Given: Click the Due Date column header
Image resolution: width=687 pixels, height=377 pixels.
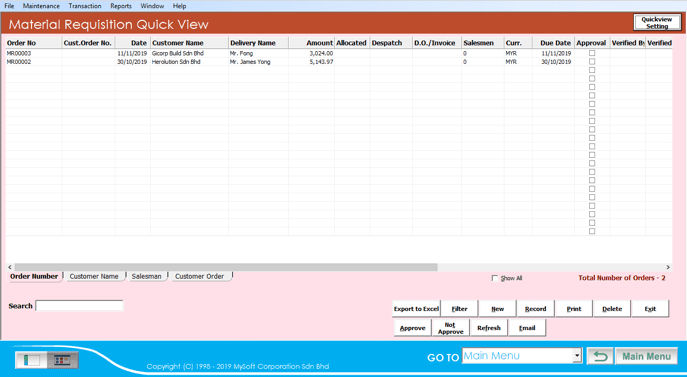Looking at the screenshot, I should (553, 43).
